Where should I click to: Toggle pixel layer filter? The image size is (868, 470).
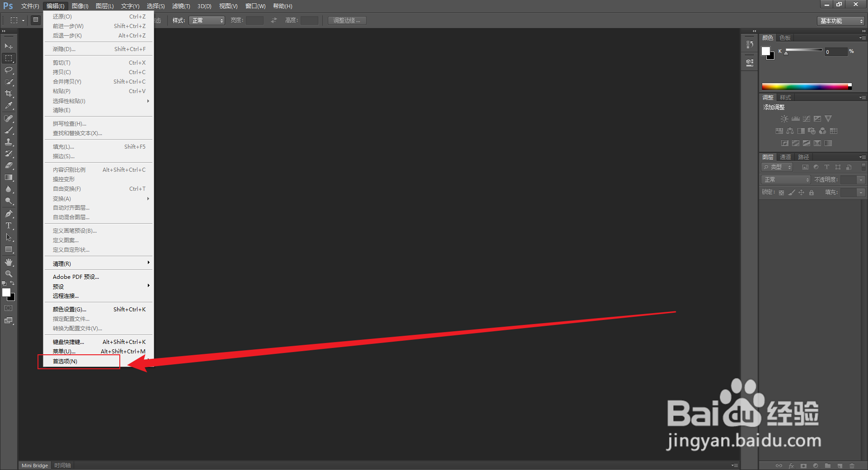click(x=805, y=167)
